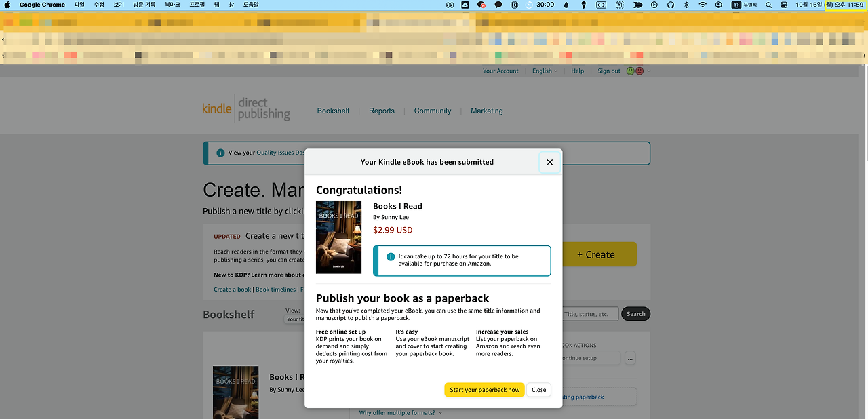
Task: Open the 도움말 menu
Action: pyautogui.click(x=251, y=5)
